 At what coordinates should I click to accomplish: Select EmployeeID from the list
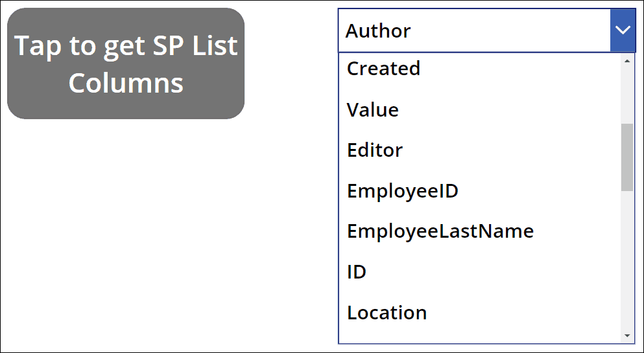480,190
